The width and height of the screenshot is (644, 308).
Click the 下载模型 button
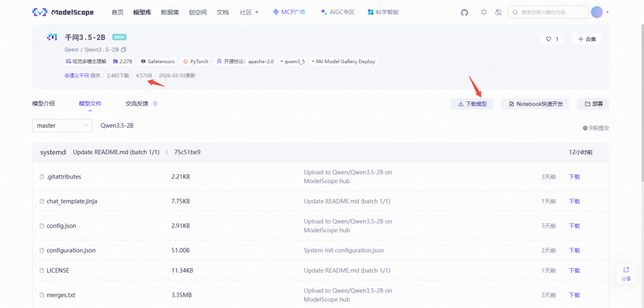pos(472,104)
